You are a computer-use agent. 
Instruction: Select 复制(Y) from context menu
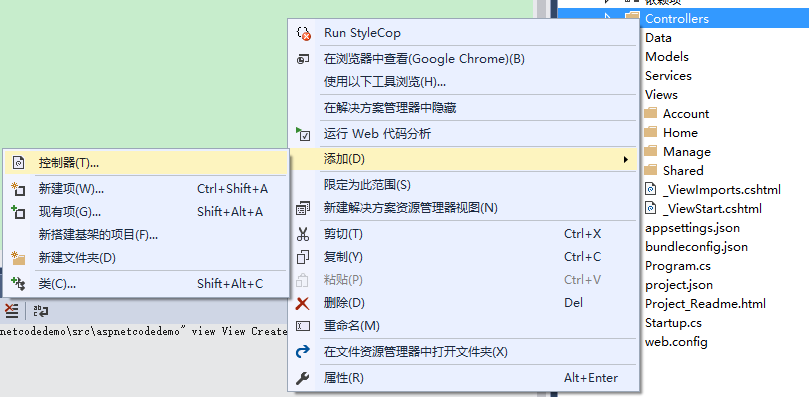tap(464, 257)
